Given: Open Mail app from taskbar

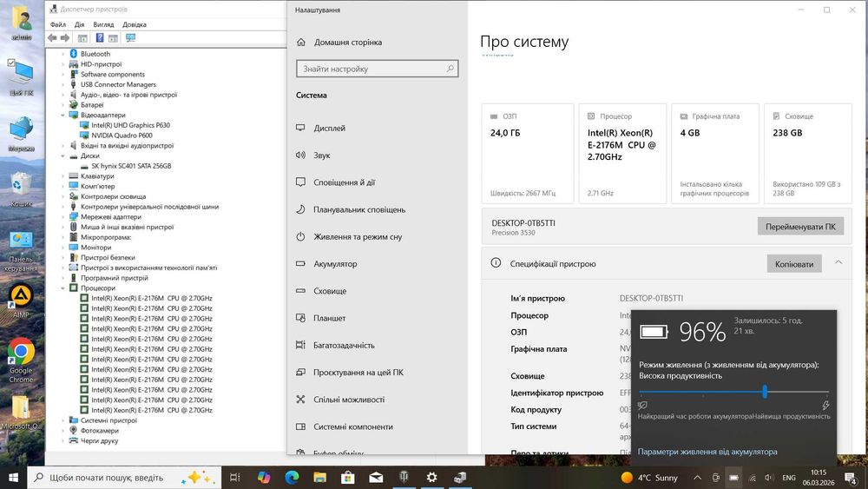Looking at the screenshot, I should coord(376,477).
